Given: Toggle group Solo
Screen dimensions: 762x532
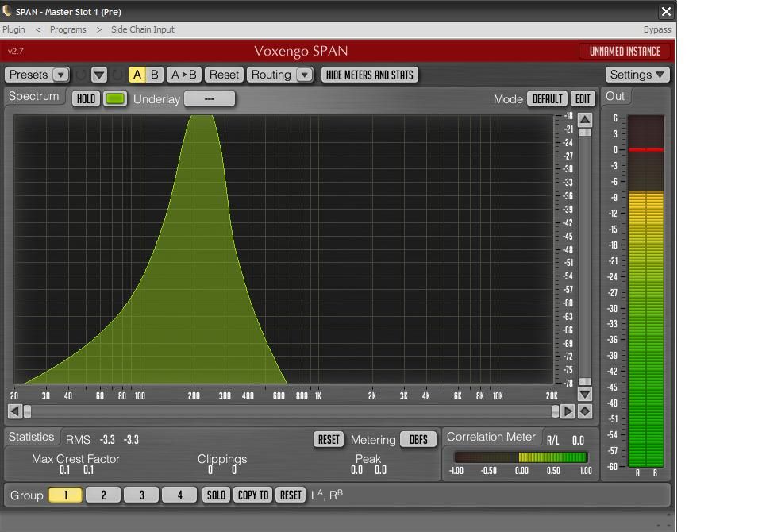Looking at the screenshot, I should click(216, 495).
